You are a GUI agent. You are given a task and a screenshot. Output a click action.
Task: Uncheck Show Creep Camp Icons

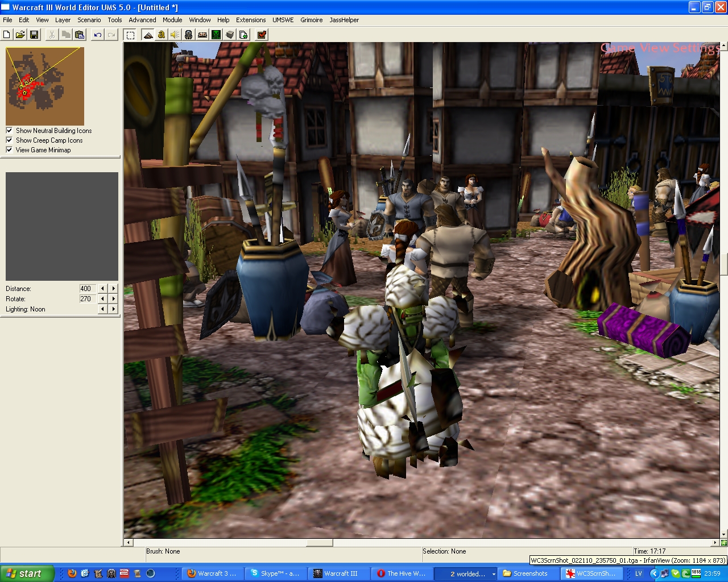[9, 140]
